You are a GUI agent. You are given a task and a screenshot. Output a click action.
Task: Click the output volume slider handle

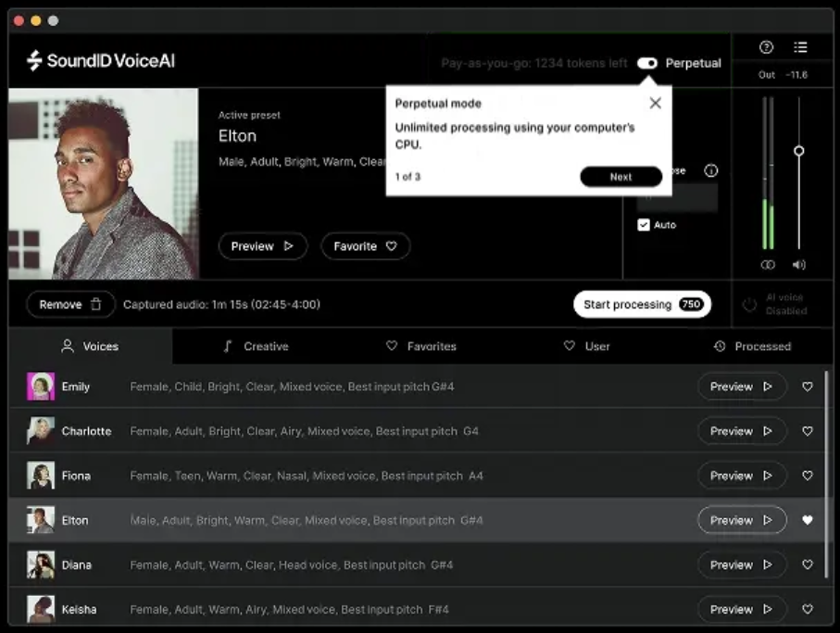[x=798, y=151]
